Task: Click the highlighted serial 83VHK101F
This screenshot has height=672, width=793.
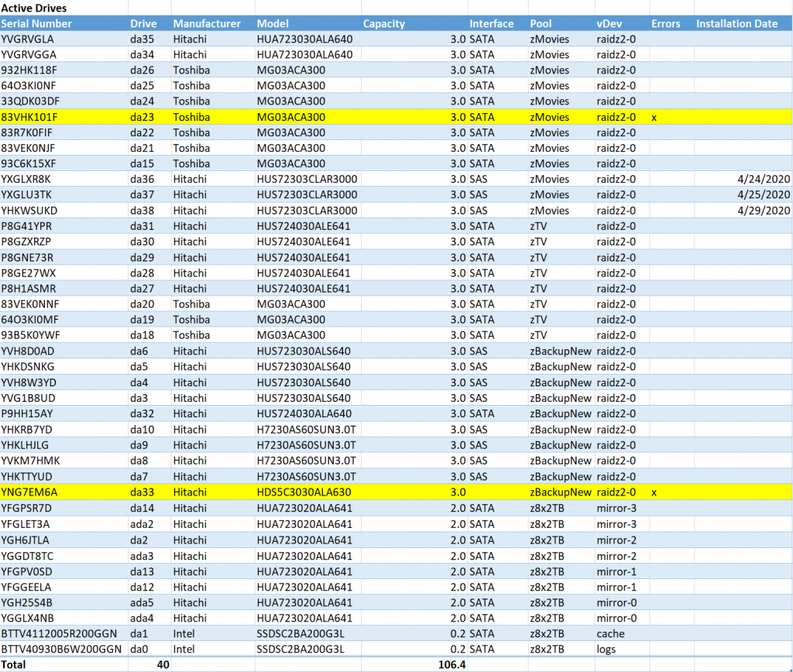Action: [x=29, y=118]
